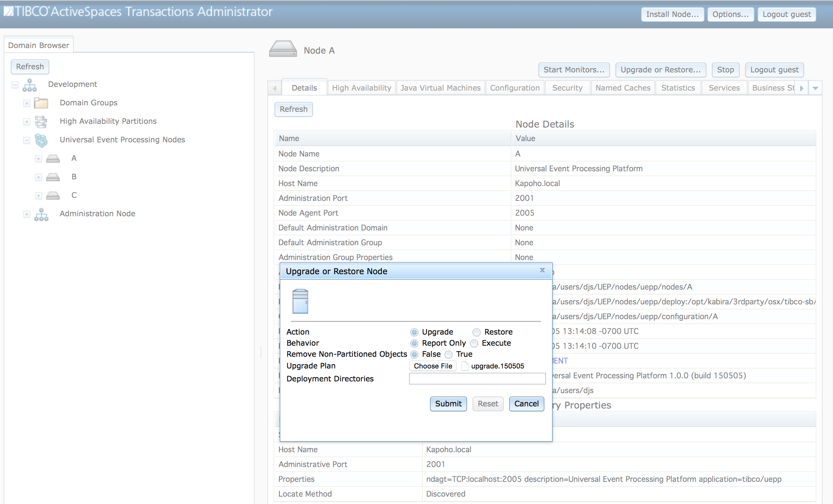
Task: Open the Java Virtual Machines tab
Action: point(440,87)
